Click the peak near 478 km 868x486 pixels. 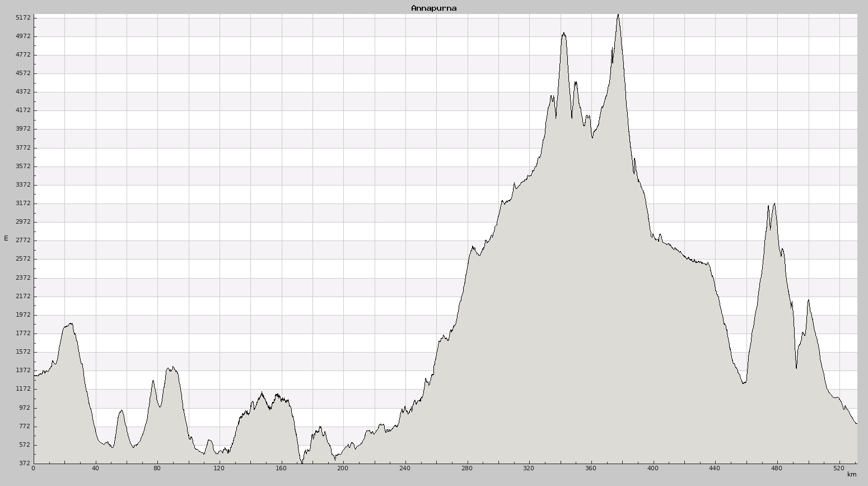[774, 204]
